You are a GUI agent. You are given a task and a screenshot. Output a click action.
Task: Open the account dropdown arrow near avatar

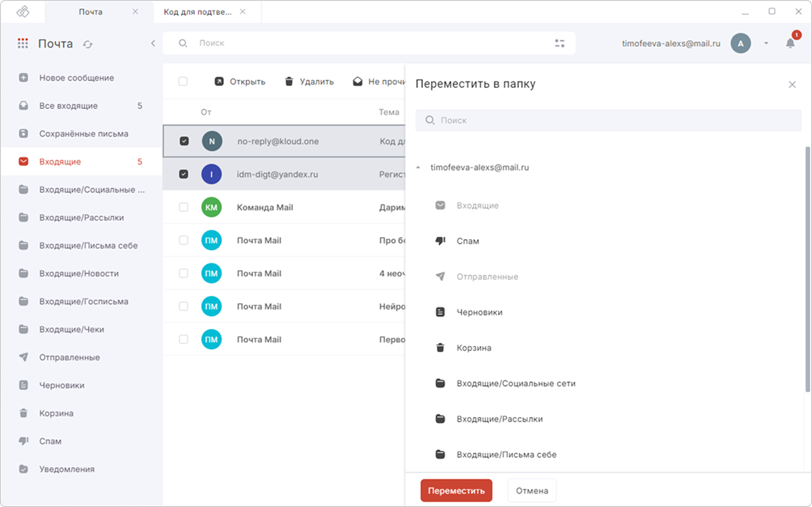(x=766, y=43)
